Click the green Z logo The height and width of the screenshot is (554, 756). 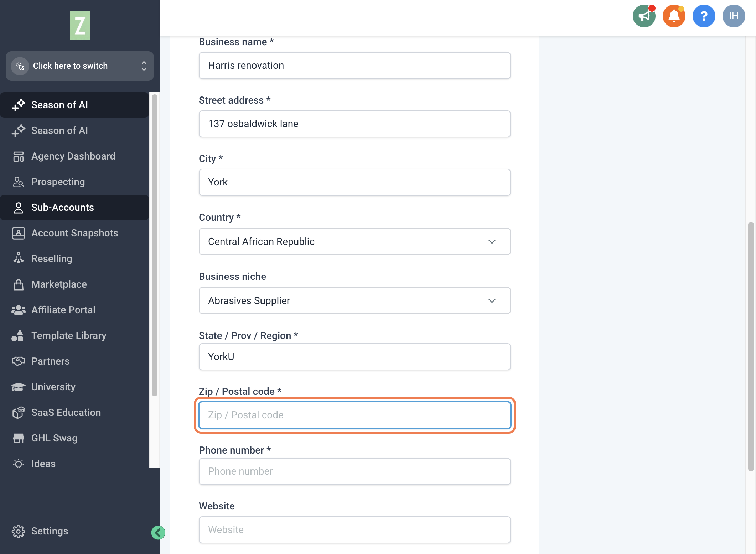click(80, 26)
